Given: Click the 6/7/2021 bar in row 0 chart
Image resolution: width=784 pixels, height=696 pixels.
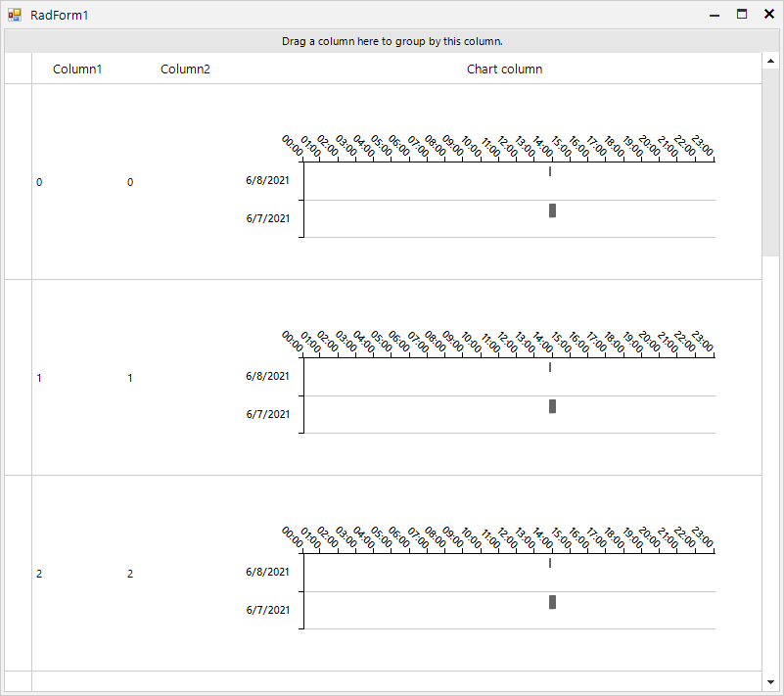Looking at the screenshot, I should (x=552, y=210).
